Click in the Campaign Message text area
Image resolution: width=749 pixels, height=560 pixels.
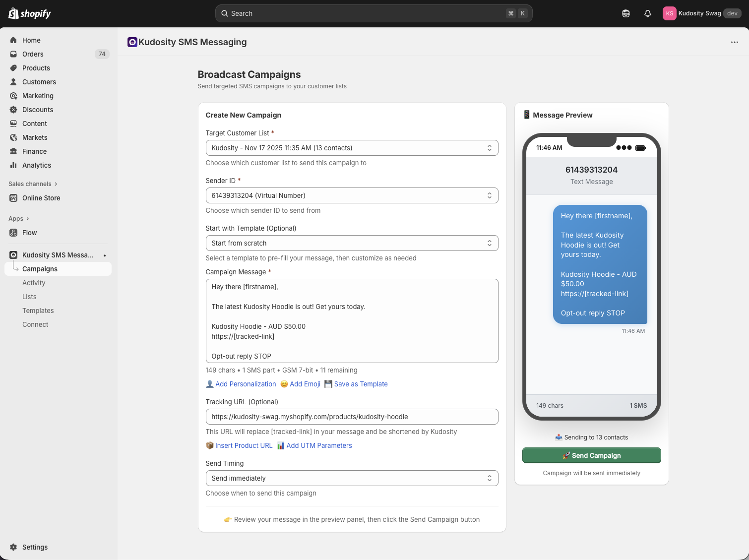click(352, 321)
